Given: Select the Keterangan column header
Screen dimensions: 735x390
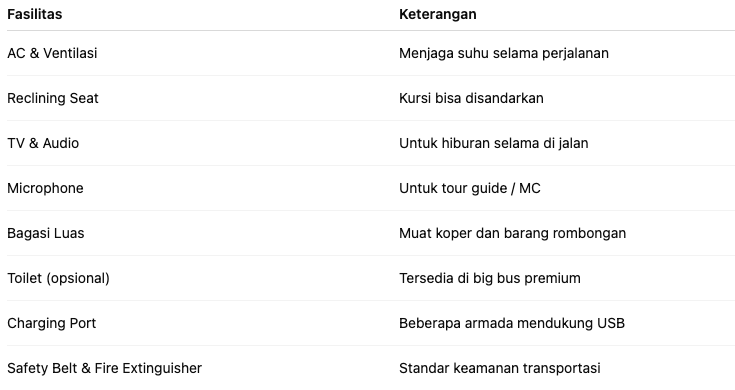Looking at the screenshot, I should 438,15.
